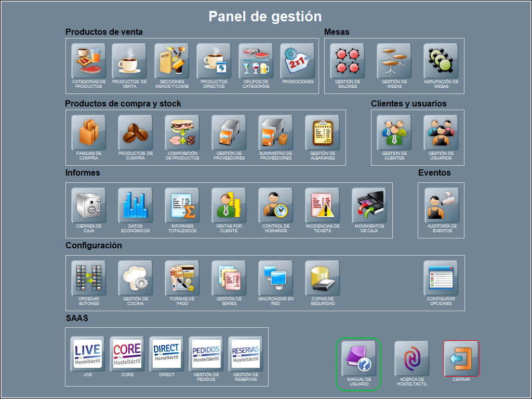Open Cierres de Caja safe icon

(x=88, y=205)
